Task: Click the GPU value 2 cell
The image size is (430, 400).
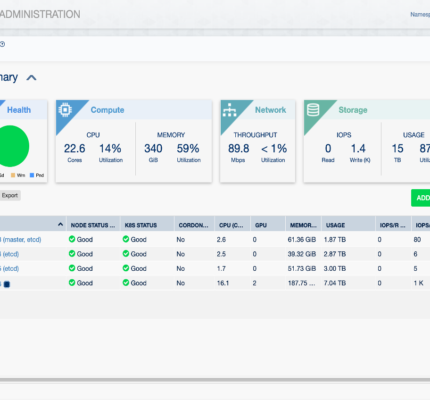Action: pos(254,283)
